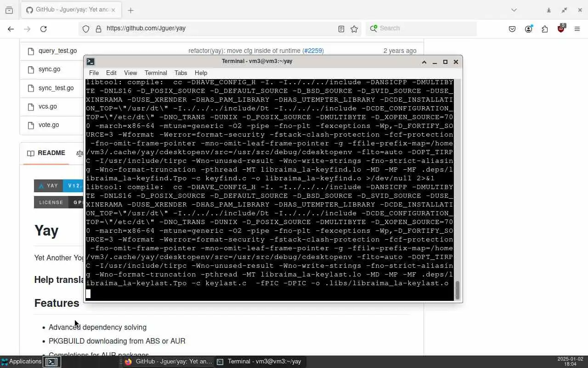Open uBlock Origin popup

(x=561, y=29)
